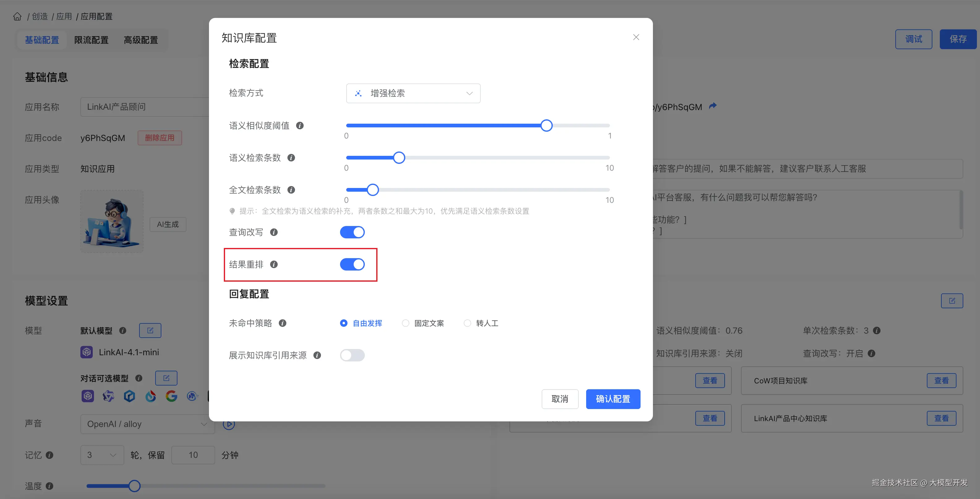
Task: Click the share icon next to the app link
Action: 713,106
